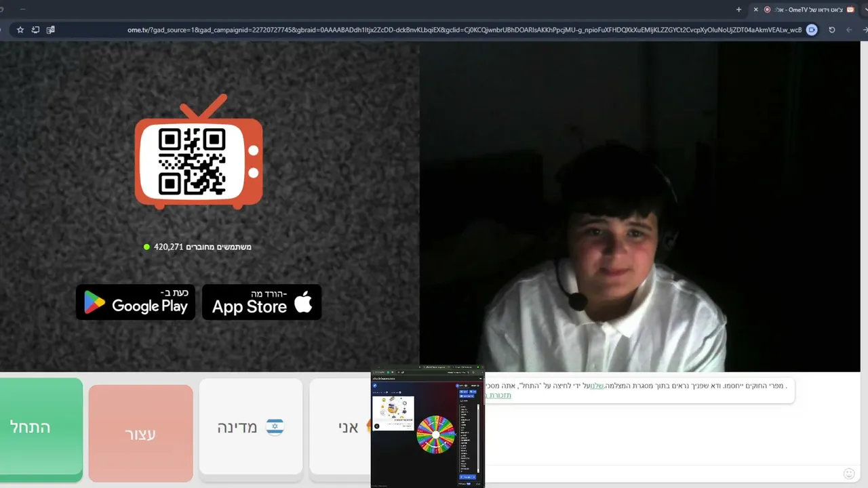Click the blue camera permission icon in address bar
868x488 pixels.
[x=812, y=30]
